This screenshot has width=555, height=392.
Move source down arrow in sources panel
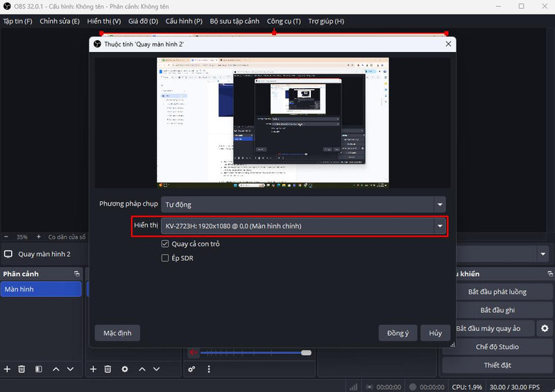[x=157, y=369]
